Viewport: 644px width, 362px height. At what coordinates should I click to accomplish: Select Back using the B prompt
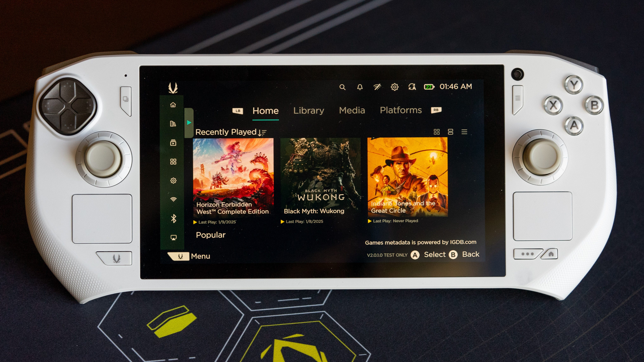[453, 254]
